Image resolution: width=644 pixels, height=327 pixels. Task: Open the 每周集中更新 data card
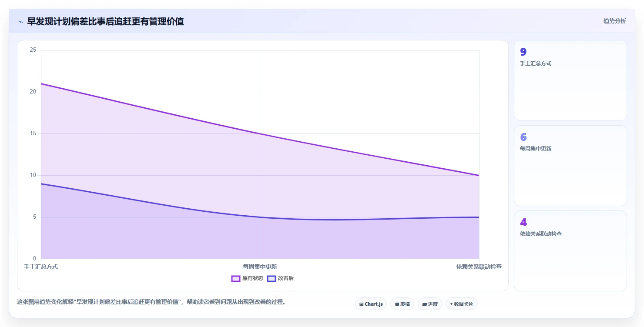tap(570, 166)
